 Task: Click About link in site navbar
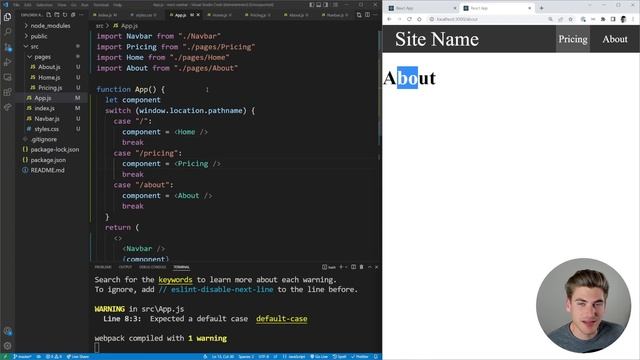[615, 39]
